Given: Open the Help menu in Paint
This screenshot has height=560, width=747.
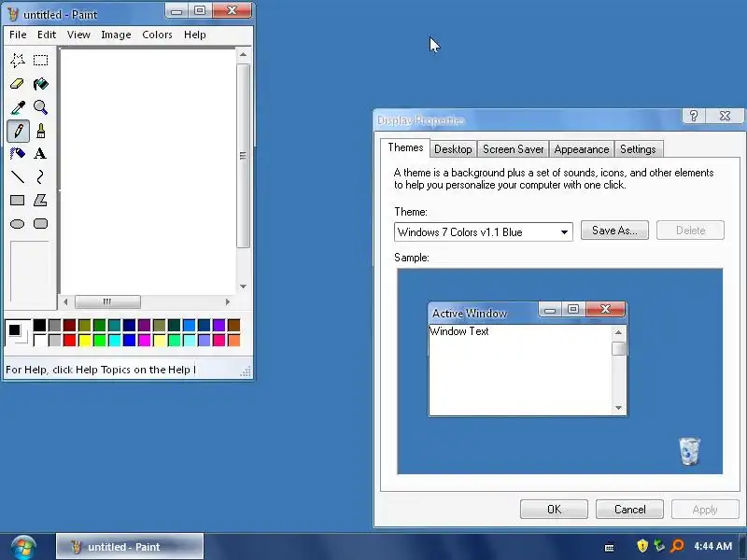Looking at the screenshot, I should 195,35.
